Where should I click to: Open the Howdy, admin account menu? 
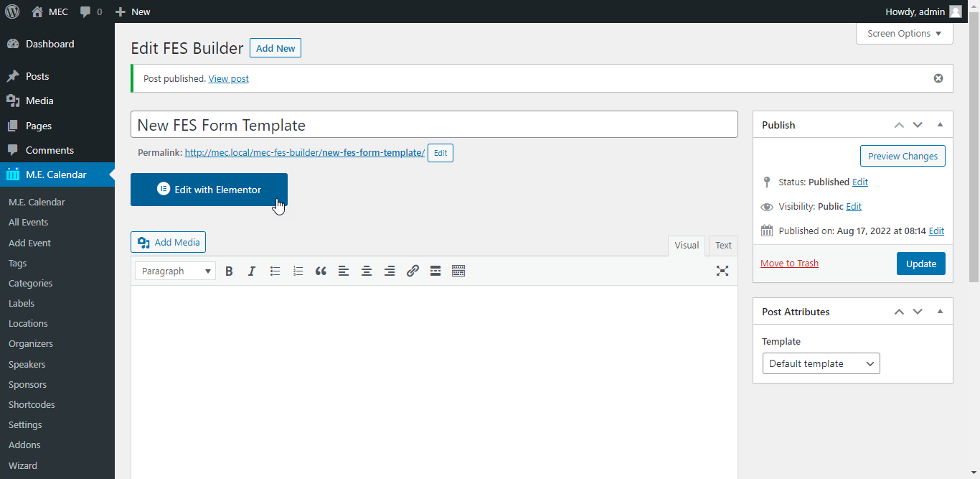click(x=923, y=11)
